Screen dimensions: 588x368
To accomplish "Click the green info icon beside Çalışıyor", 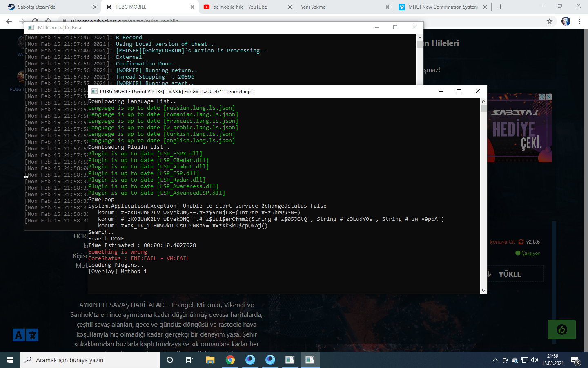I will coord(518,253).
